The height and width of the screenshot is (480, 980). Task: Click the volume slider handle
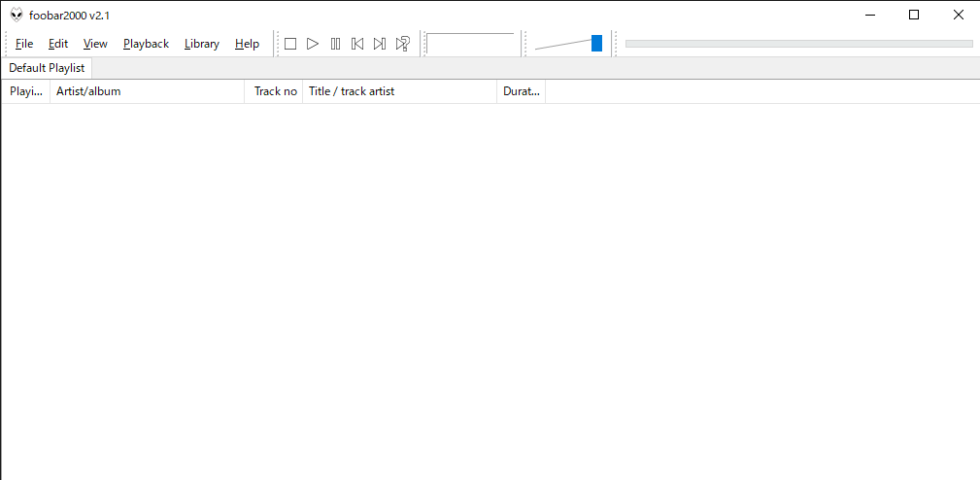pos(597,43)
